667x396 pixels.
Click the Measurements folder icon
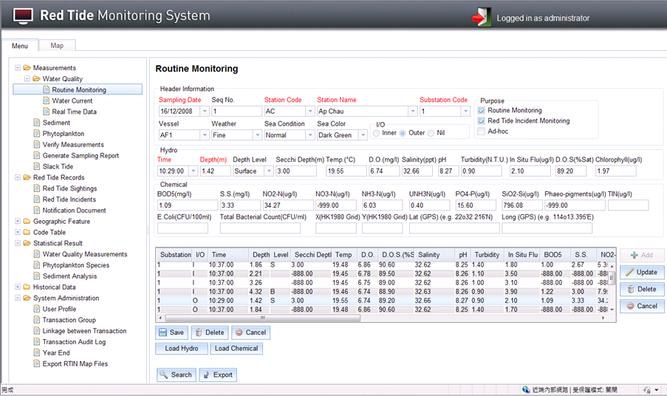pos(27,68)
